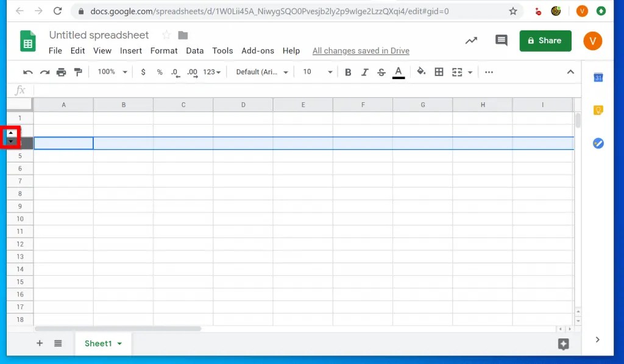Image resolution: width=624 pixels, height=364 pixels.
Task: Open the Print dialog icon
Action: coord(61,72)
